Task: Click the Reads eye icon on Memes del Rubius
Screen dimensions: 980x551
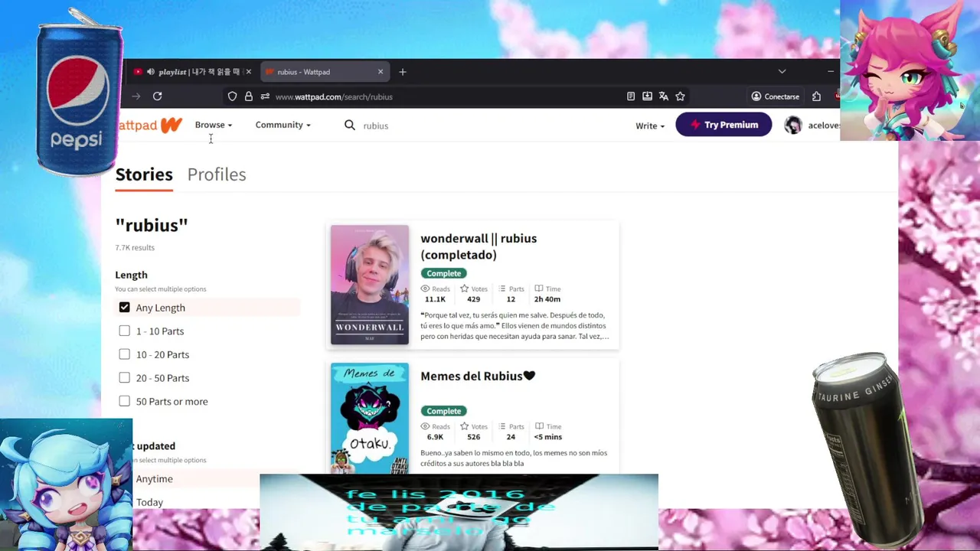Action: tap(425, 426)
